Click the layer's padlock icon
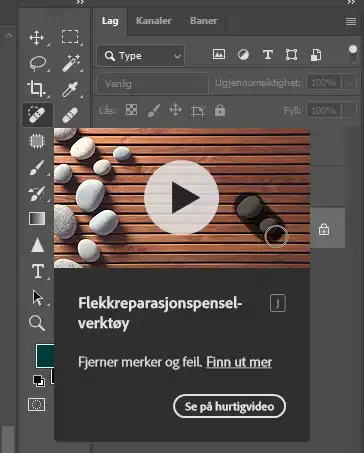The width and height of the screenshot is (364, 453). point(324,229)
